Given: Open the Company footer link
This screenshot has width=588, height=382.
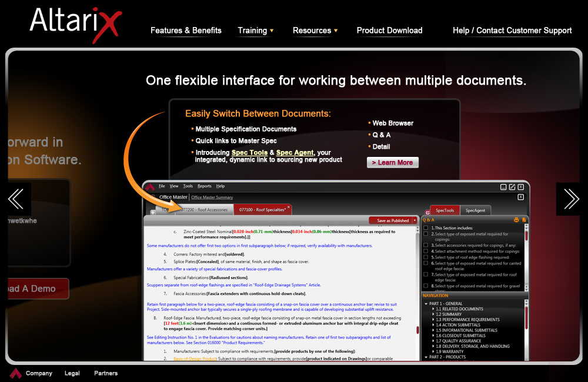Looking at the screenshot, I should click(x=39, y=373).
